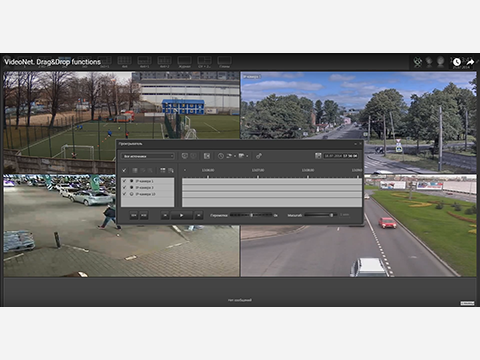
Task: Select the third IP camera row in the list
Action: tap(147, 194)
